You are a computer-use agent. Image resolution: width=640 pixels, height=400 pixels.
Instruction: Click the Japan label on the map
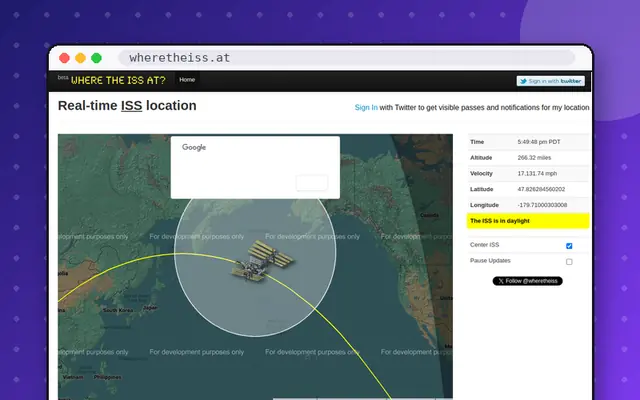150,308
